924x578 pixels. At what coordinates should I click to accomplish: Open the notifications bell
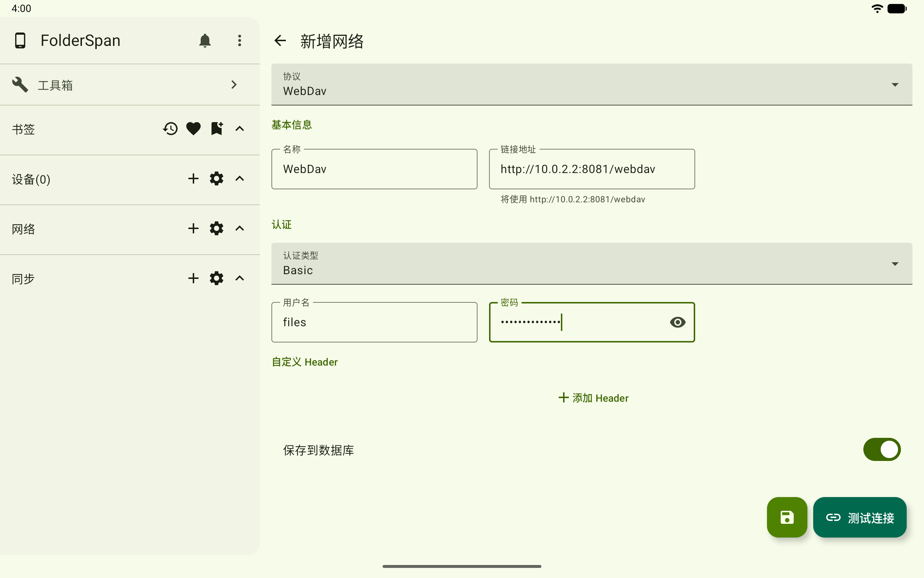205,40
